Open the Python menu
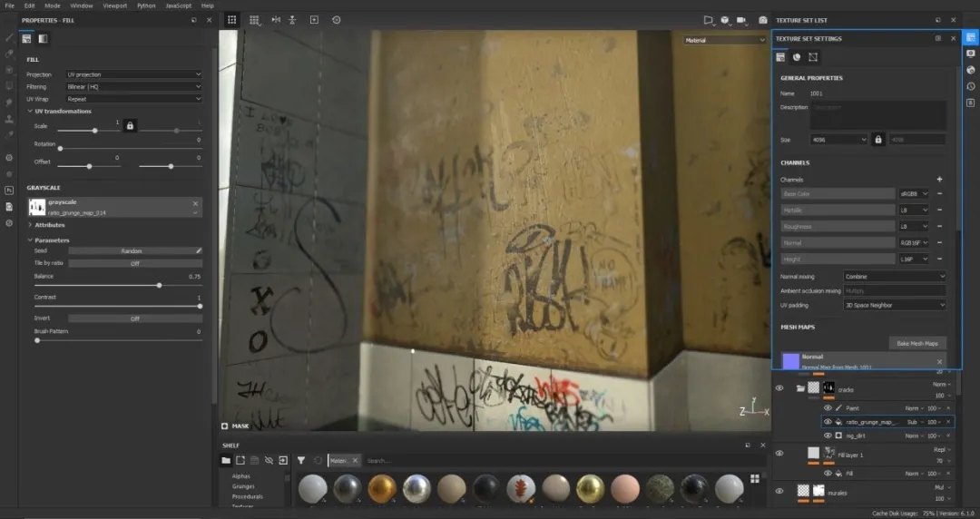 146,5
